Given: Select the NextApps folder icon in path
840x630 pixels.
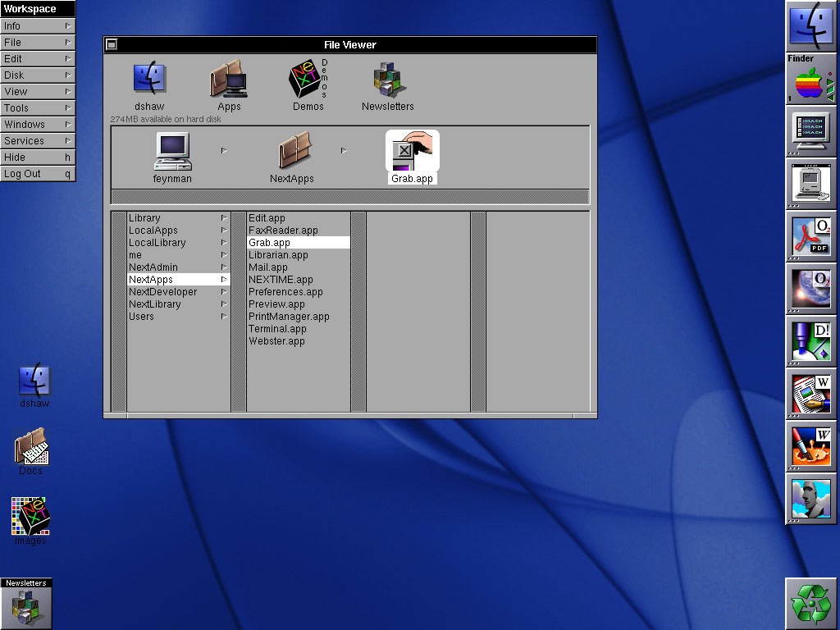Looking at the screenshot, I should coord(294,150).
